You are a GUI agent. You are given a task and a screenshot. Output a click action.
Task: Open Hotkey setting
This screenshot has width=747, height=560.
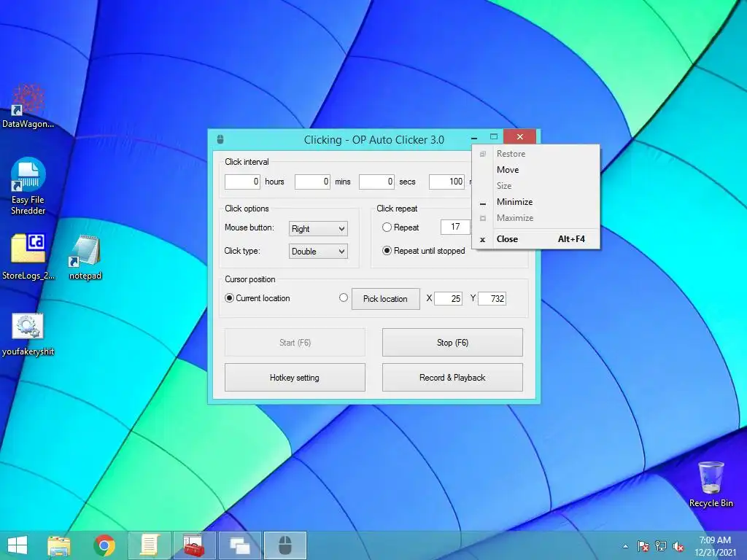pos(295,378)
